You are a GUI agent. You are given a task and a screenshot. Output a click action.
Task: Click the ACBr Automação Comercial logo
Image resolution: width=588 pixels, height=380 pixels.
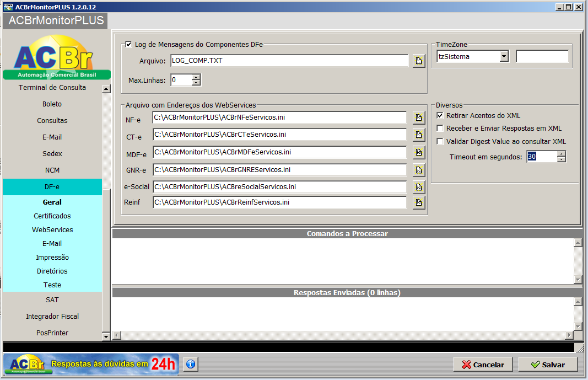(57, 57)
